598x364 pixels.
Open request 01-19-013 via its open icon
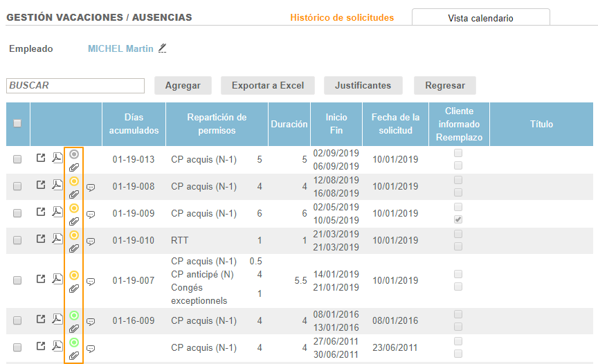[x=41, y=158]
